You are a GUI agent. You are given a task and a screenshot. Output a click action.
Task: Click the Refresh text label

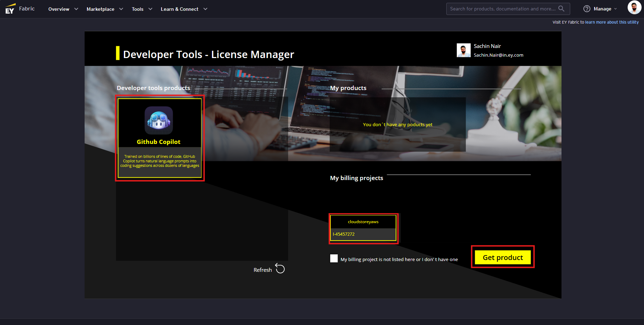pos(262,270)
